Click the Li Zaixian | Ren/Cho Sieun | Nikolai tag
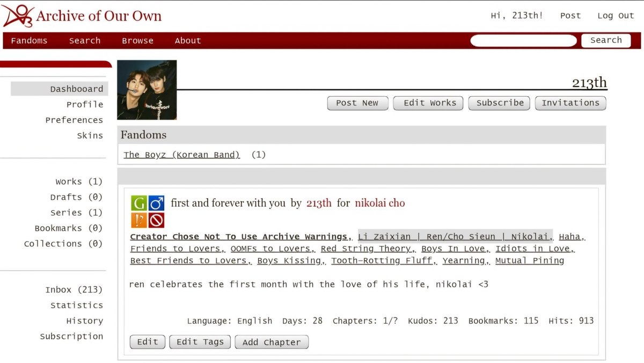Screen dimensions: 644x363 [455, 237]
